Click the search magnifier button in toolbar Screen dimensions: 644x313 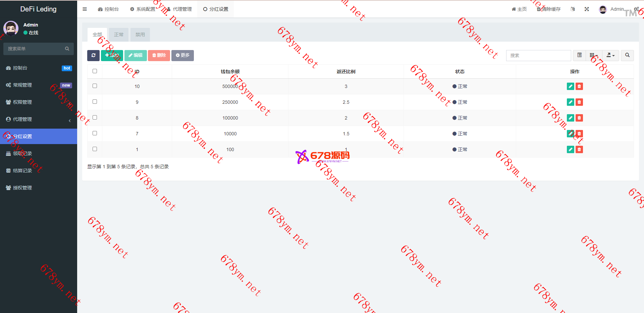point(627,55)
